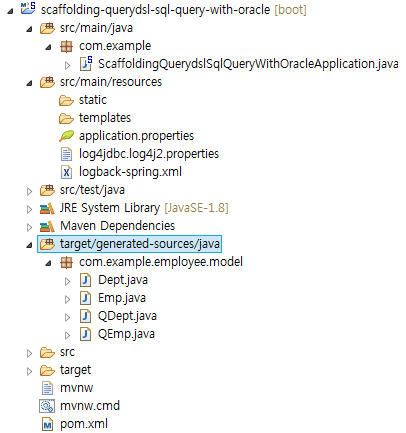Select the src/main/resources label
Image resolution: width=406 pixels, height=433 pixels.
tap(111, 82)
